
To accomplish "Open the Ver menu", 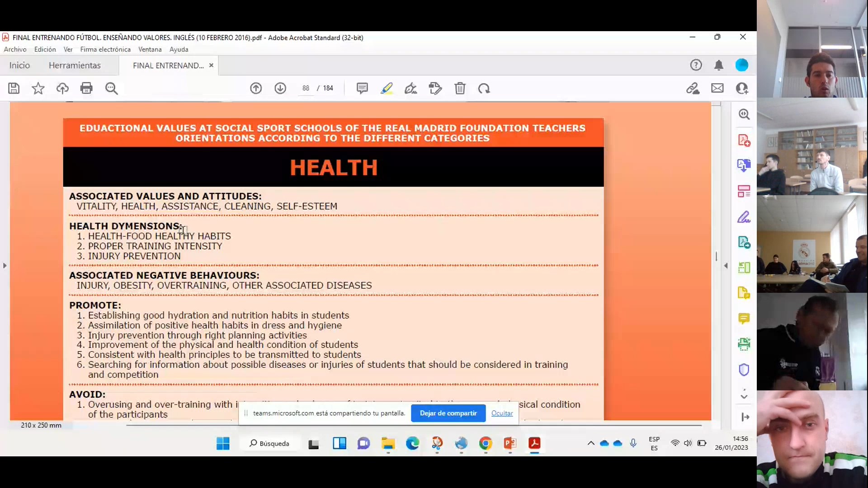I will click(x=68, y=49).
